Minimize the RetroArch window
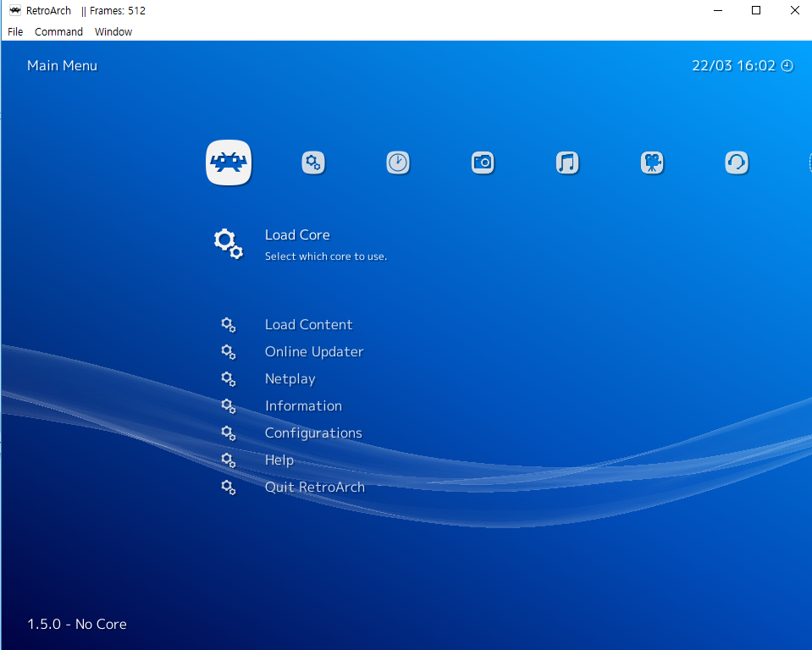The height and width of the screenshot is (650, 812). 718,10
